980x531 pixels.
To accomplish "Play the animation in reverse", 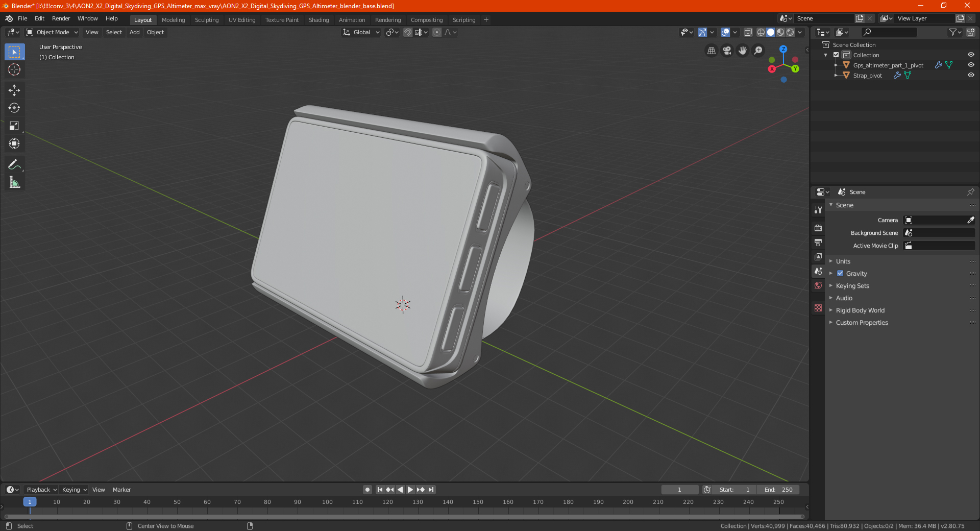I will (x=400, y=490).
